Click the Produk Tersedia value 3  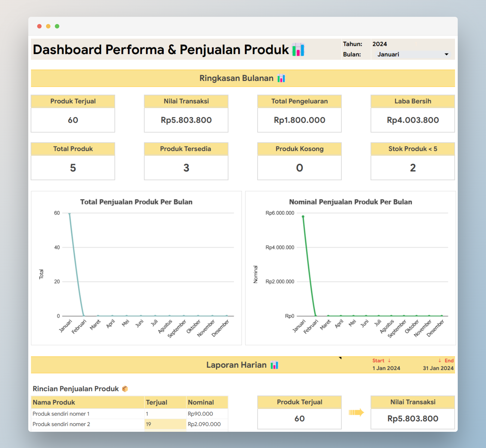coord(186,168)
